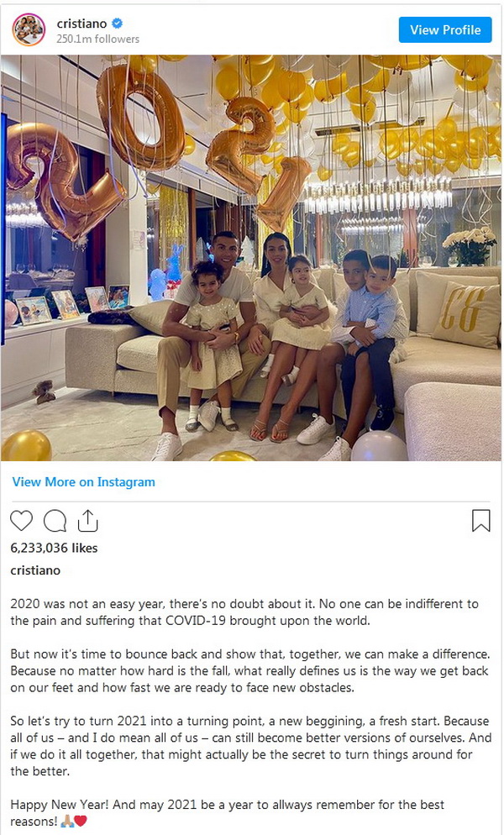The image size is (504, 835).
Task: Click the 'Happy New Year!' caption line
Action: pos(228,813)
